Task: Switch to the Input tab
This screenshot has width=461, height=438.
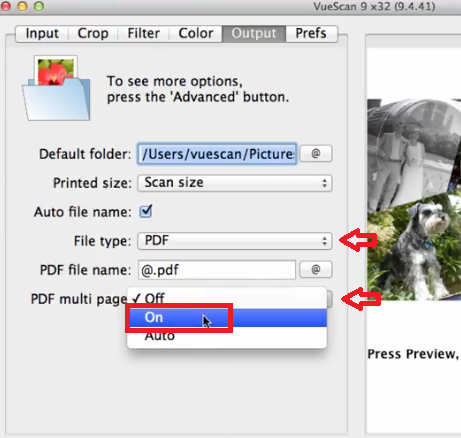Action: pyautogui.click(x=42, y=33)
